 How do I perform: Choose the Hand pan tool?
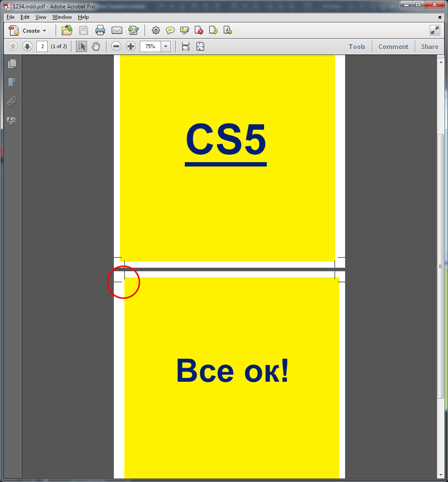pyautogui.click(x=96, y=46)
